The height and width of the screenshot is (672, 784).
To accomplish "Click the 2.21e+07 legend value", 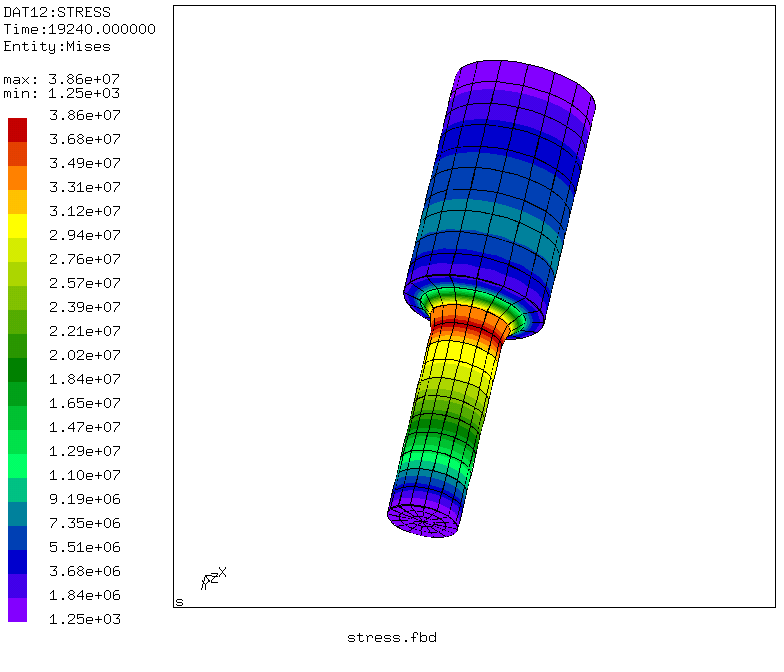I will 85,331.
